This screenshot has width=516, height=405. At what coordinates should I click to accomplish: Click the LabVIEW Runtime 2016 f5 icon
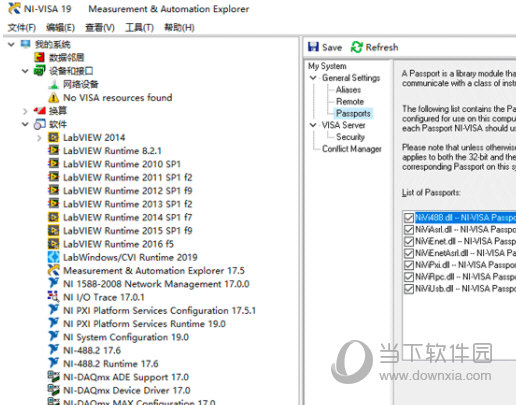click(53, 244)
